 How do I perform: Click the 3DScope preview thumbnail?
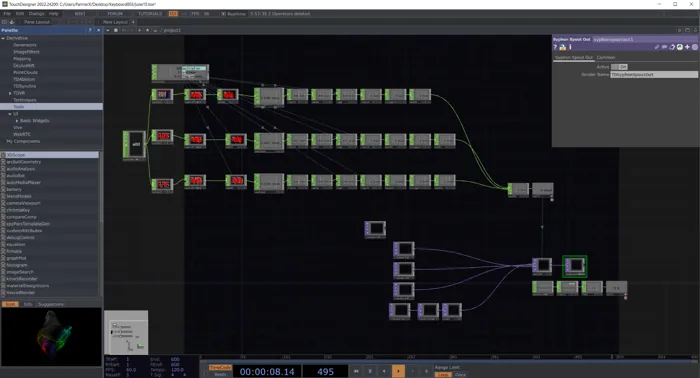[51, 337]
